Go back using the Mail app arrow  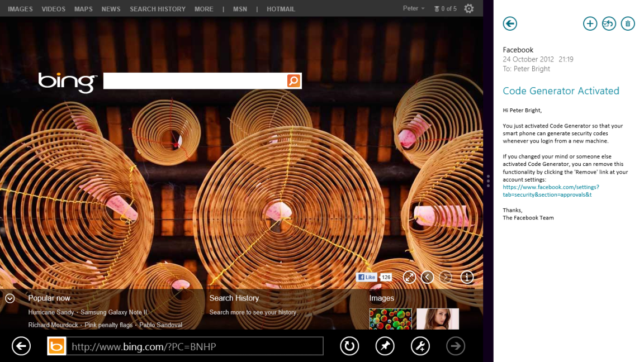pos(509,23)
